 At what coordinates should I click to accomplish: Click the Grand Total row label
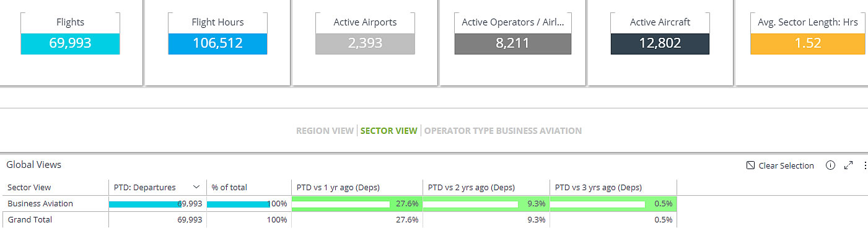30,219
